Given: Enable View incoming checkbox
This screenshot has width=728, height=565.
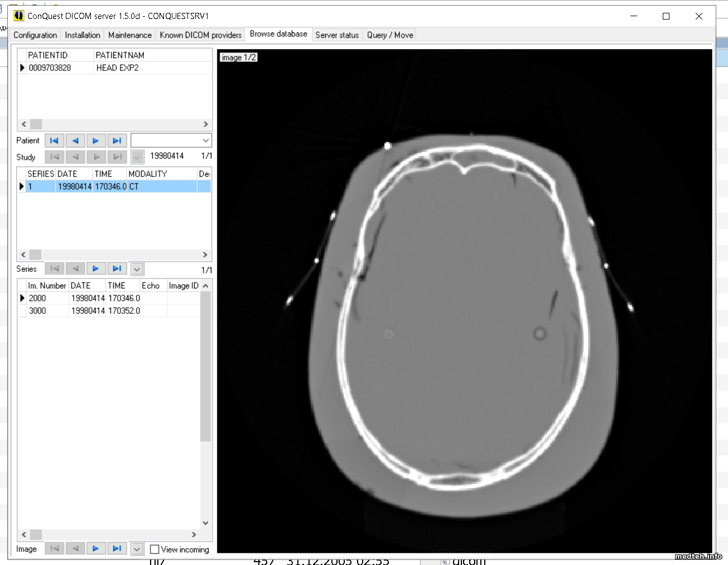Looking at the screenshot, I should [155, 549].
